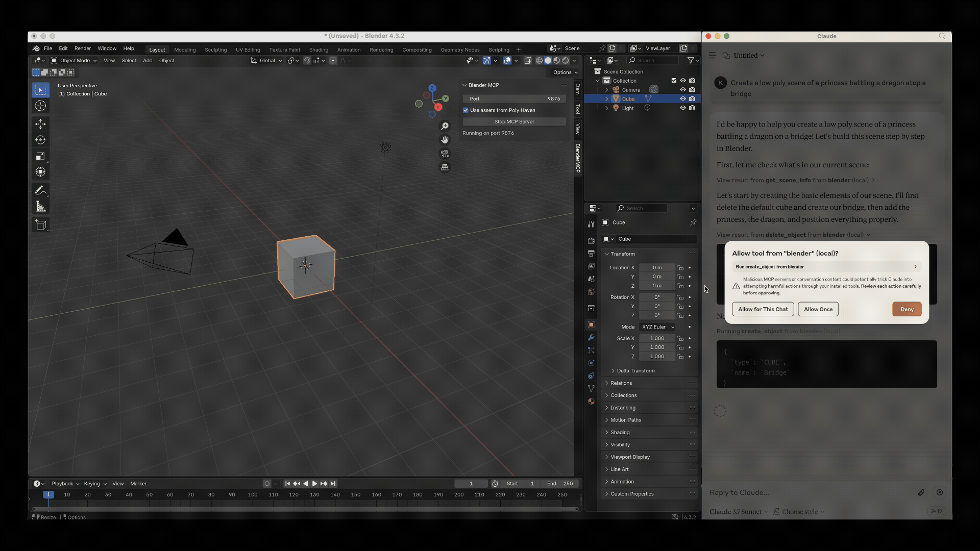Open Render properties with the camera icon

tap(591, 240)
